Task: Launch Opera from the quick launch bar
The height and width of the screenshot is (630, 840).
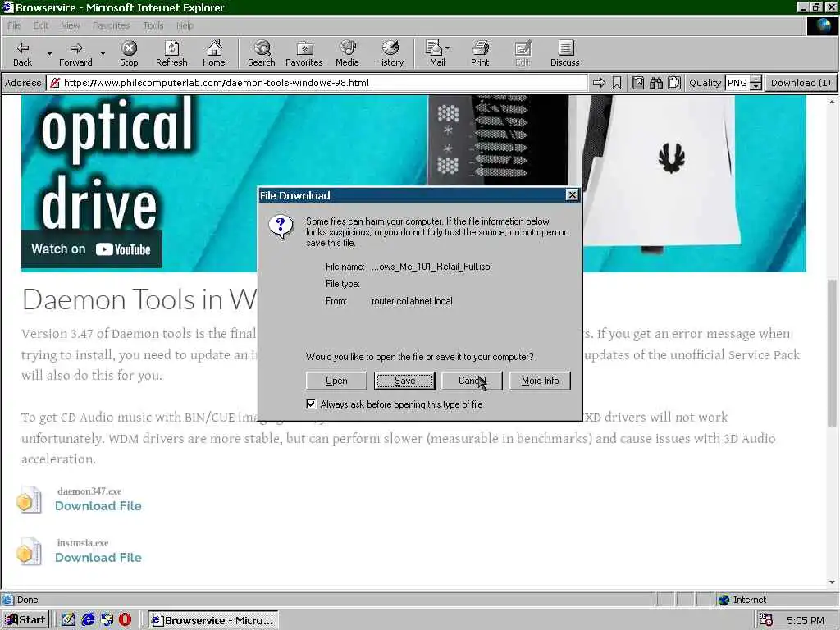Action: (125, 620)
